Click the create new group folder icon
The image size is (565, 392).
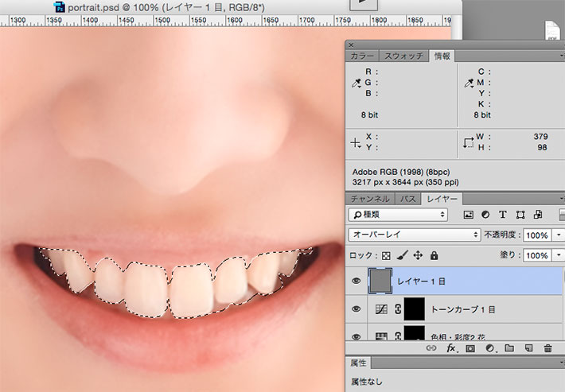tap(508, 348)
